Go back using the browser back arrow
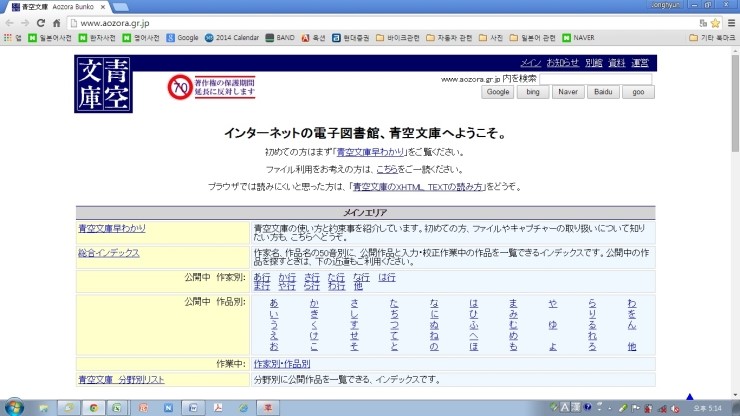Screen dimensions: 740x416 tap(9, 23)
